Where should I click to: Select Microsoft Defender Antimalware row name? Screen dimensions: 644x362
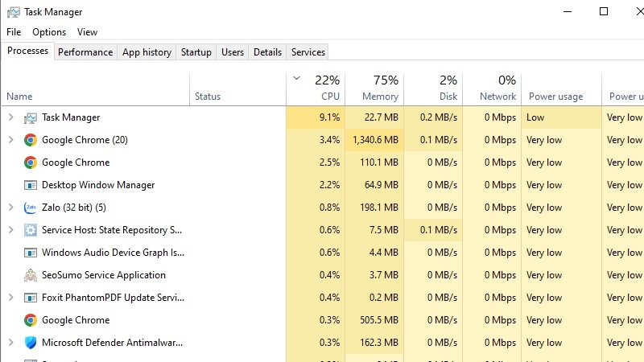112,343
